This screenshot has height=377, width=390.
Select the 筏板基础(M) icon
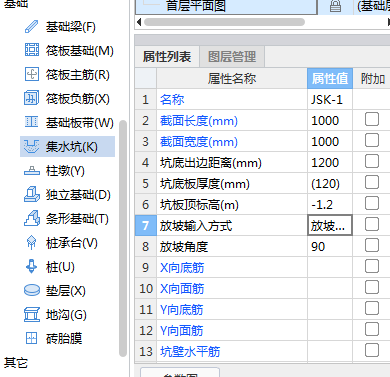[32, 50]
